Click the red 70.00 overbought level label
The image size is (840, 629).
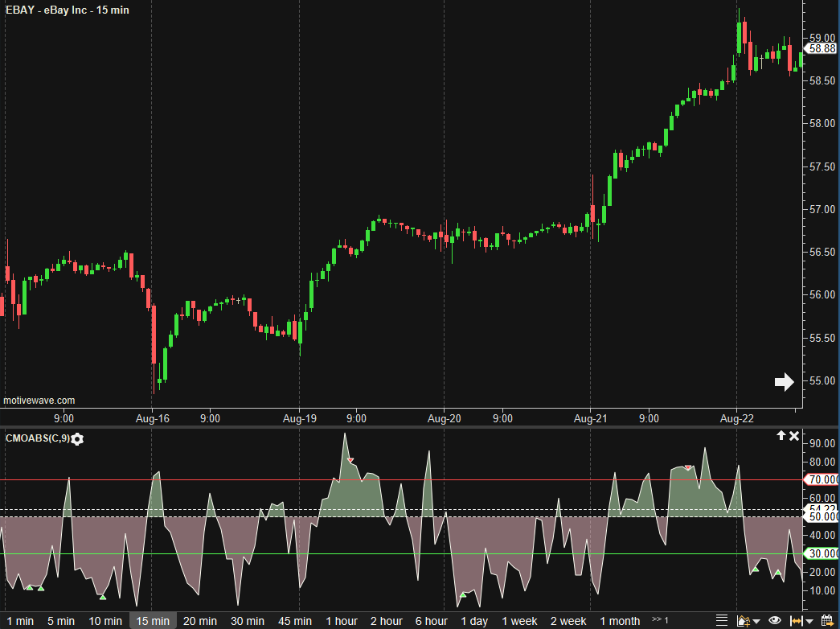coord(822,480)
